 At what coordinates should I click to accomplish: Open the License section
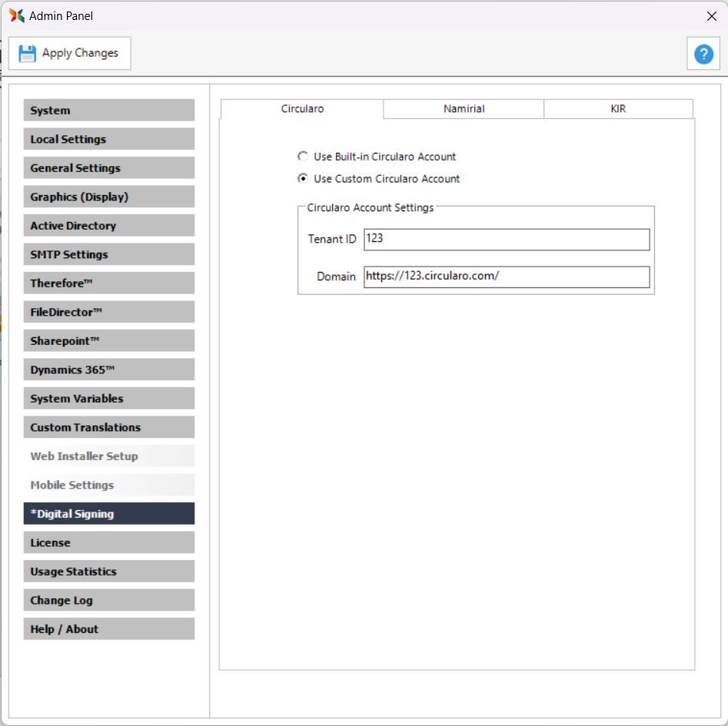click(109, 542)
